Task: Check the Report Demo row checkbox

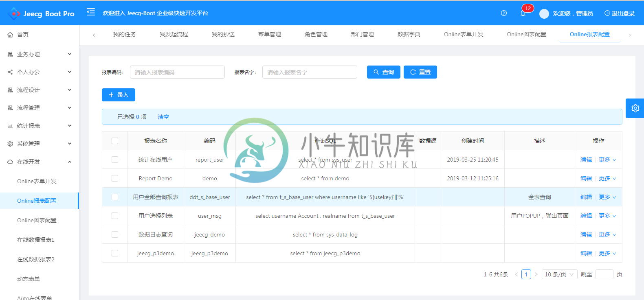Action: point(115,178)
